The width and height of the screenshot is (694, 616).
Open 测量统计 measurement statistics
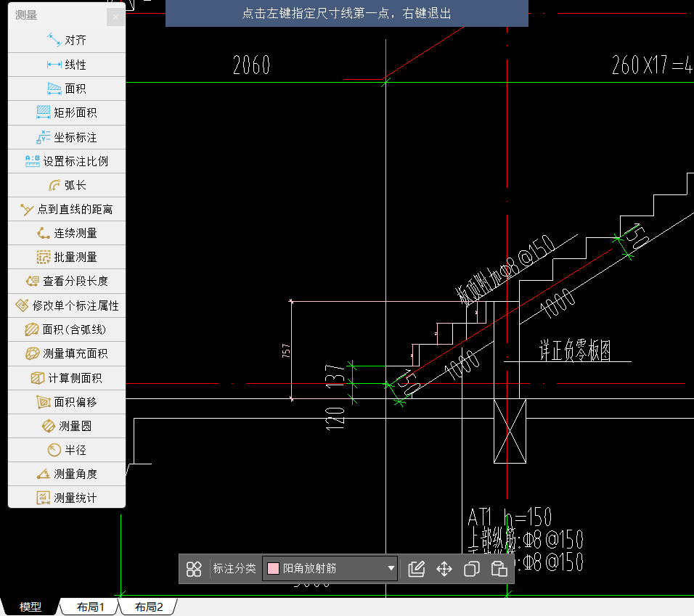tap(67, 498)
